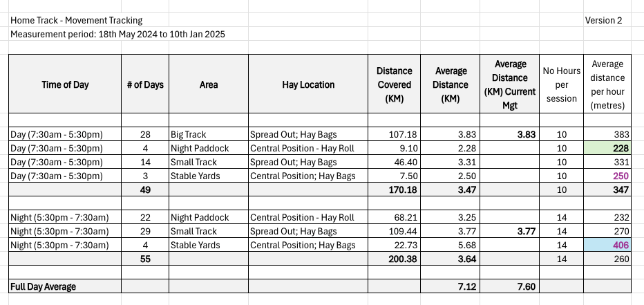The width and height of the screenshot is (644, 305).
Task: Click the 2.50 average distance cell
Action: [x=450, y=176]
